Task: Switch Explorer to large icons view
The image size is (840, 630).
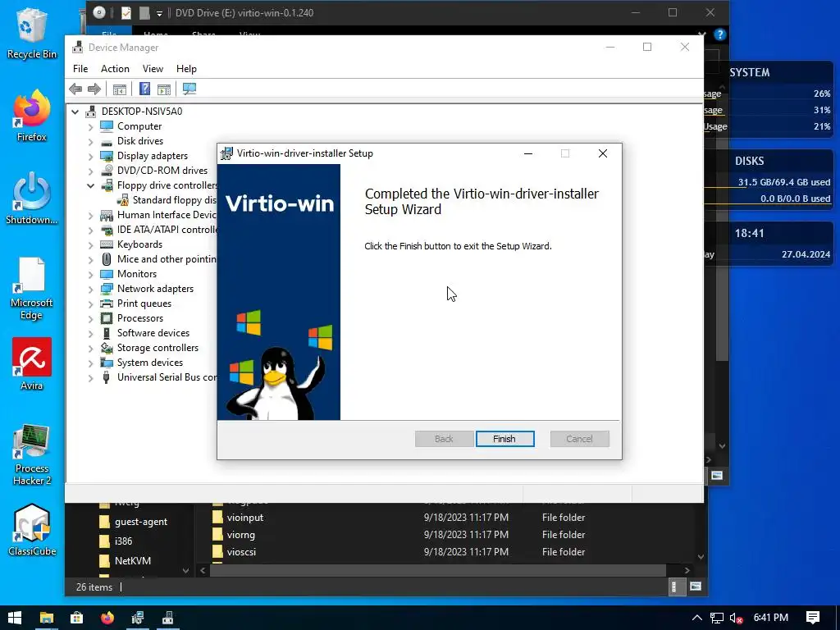Action: coord(696,587)
